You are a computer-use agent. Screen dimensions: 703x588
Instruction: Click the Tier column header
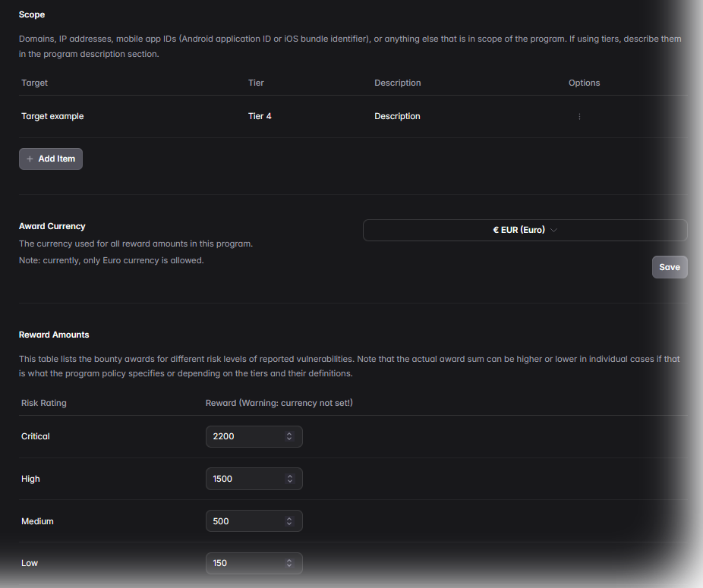pyautogui.click(x=256, y=83)
